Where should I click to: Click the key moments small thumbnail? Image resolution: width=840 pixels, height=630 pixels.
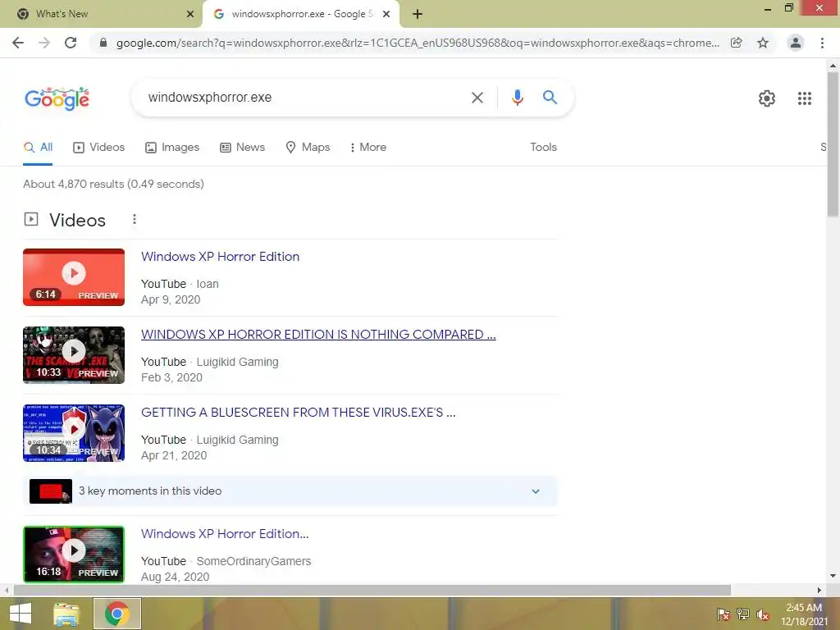tap(50, 491)
